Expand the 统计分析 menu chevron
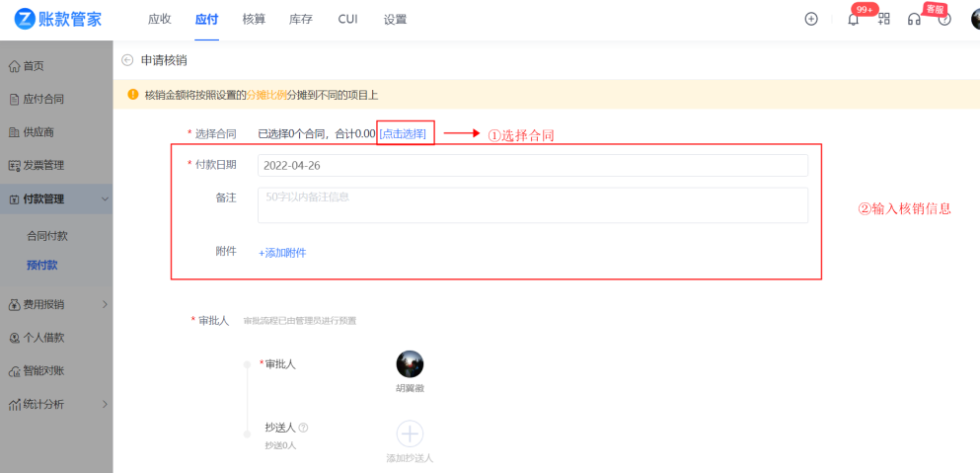Screen dimensions: 980x473 (105, 404)
